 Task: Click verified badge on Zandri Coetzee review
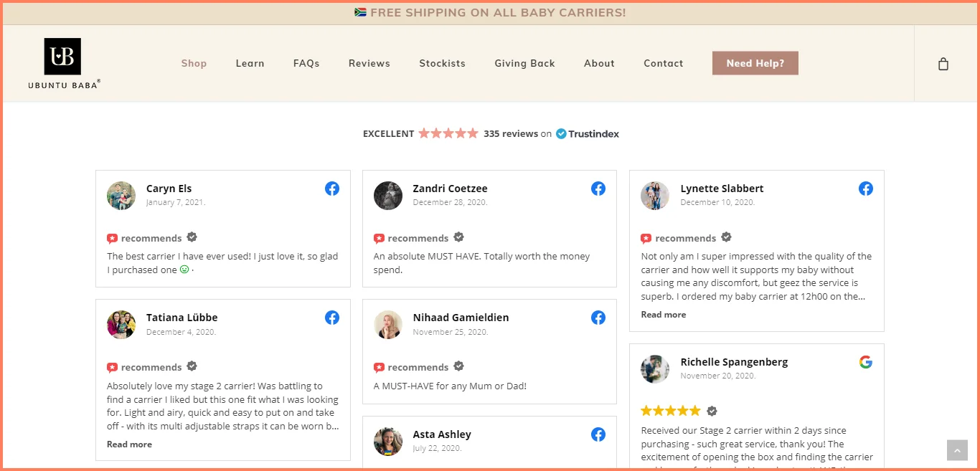pos(458,237)
